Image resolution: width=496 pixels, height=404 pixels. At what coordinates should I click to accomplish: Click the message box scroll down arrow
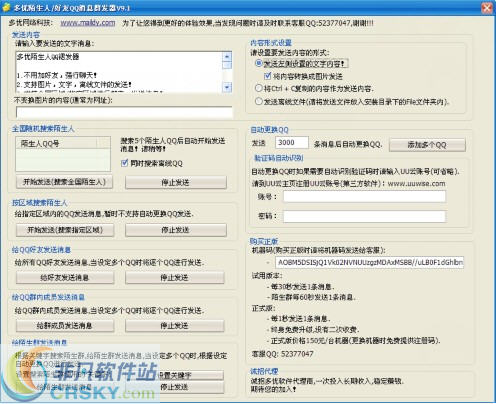pyautogui.click(x=227, y=87)
